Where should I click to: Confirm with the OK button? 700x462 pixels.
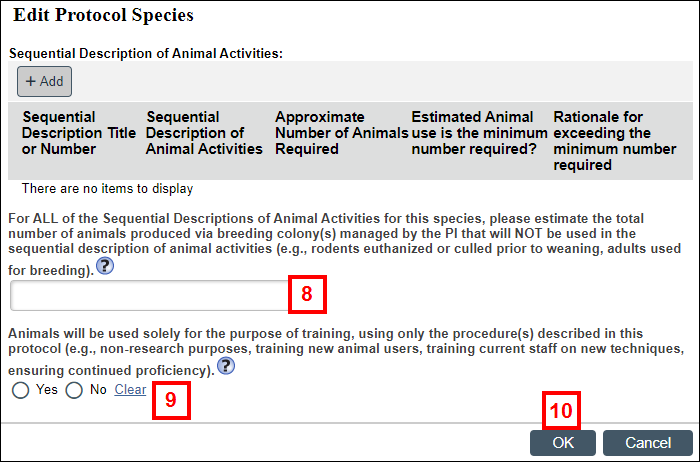pyautogui.click(x=562, y=443)
